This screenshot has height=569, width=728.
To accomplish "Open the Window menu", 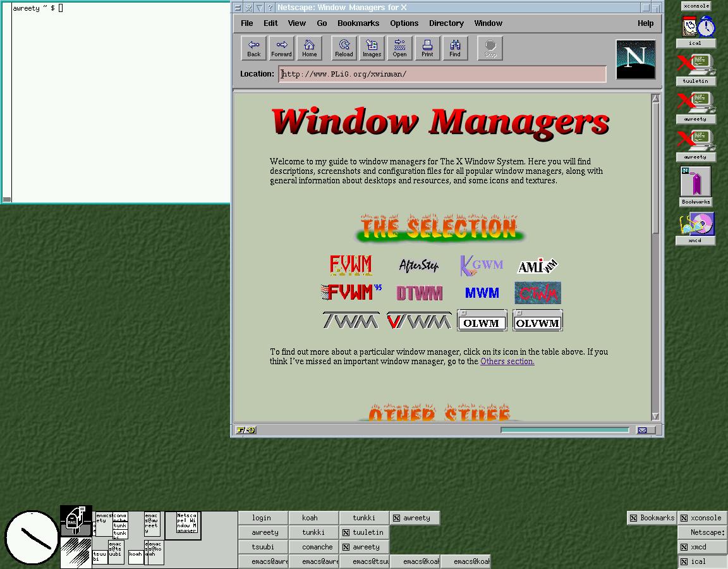I will click(x=488, y=23).
